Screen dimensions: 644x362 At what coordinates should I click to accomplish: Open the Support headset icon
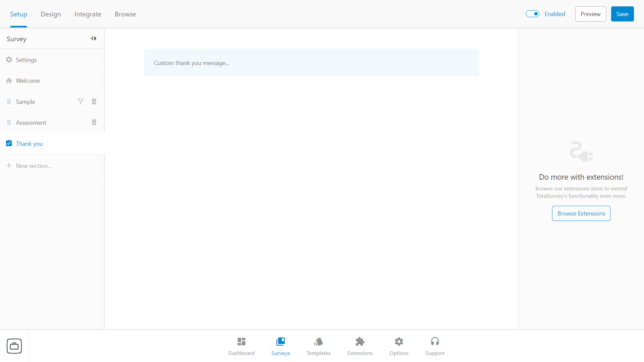pos(435,341)
